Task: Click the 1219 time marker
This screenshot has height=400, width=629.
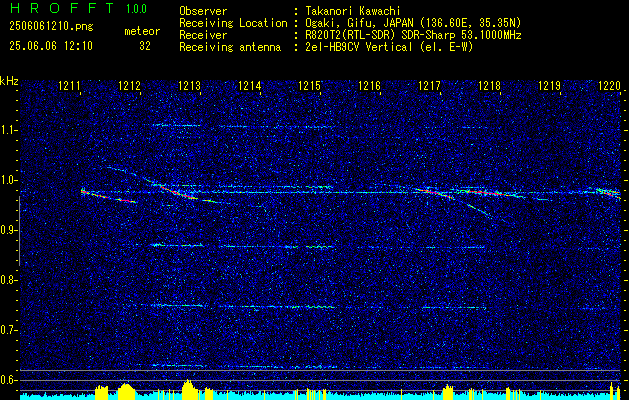Action: tap(550, 85)
